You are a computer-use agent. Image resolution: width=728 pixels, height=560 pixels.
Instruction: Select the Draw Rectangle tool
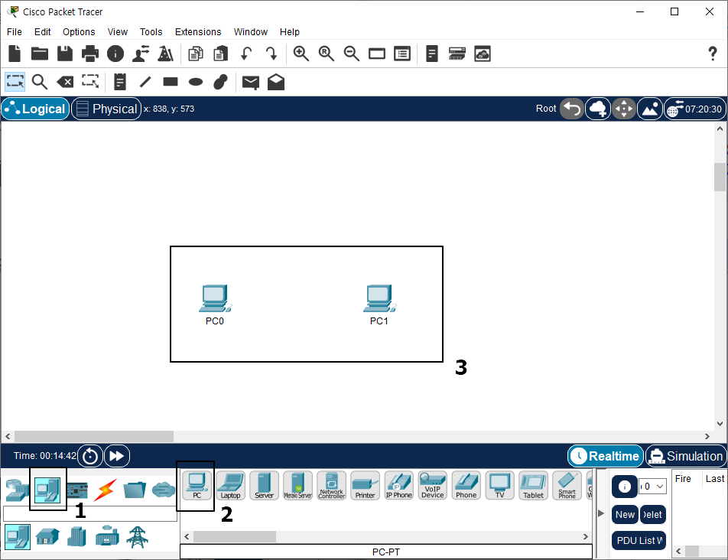(171, 82)
